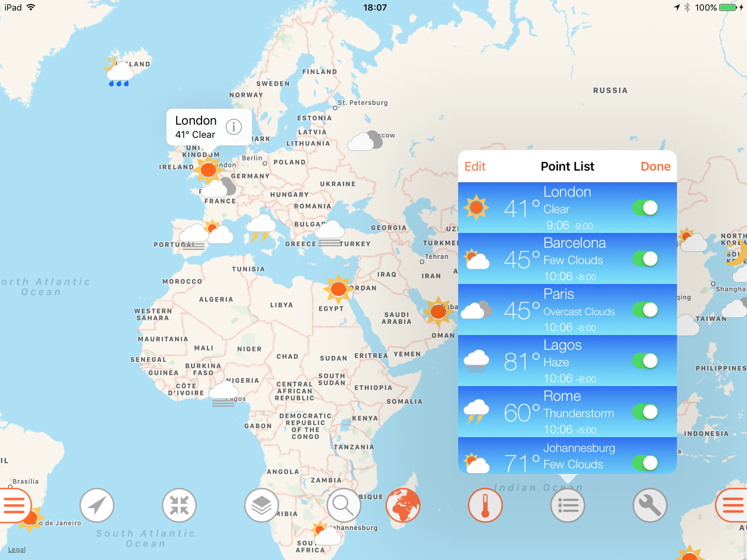This screenshot has height=560, width=747.
Task: Tap the London info button in callout
Action: pos(234,127)
